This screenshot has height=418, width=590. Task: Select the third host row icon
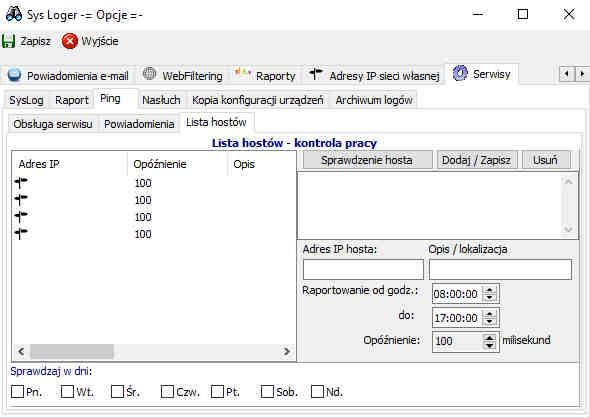point(21,217)
